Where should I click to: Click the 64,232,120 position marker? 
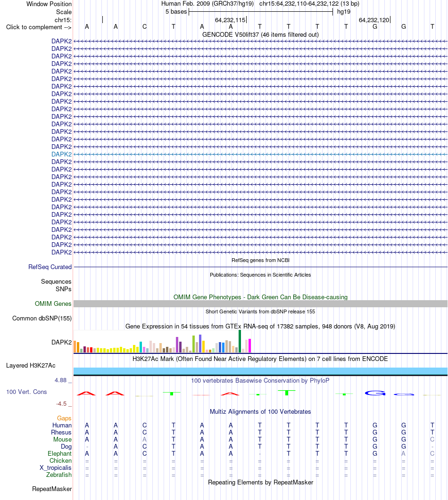374,20
